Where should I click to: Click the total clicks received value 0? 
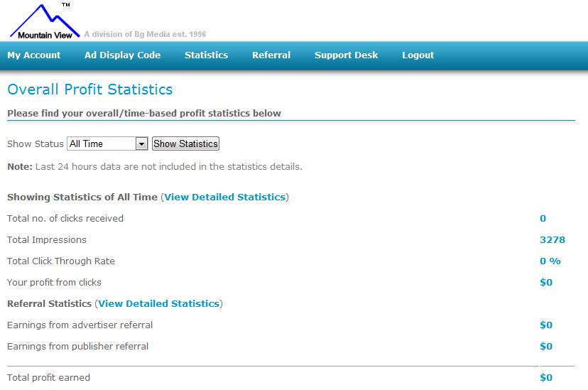coord(543,219)
